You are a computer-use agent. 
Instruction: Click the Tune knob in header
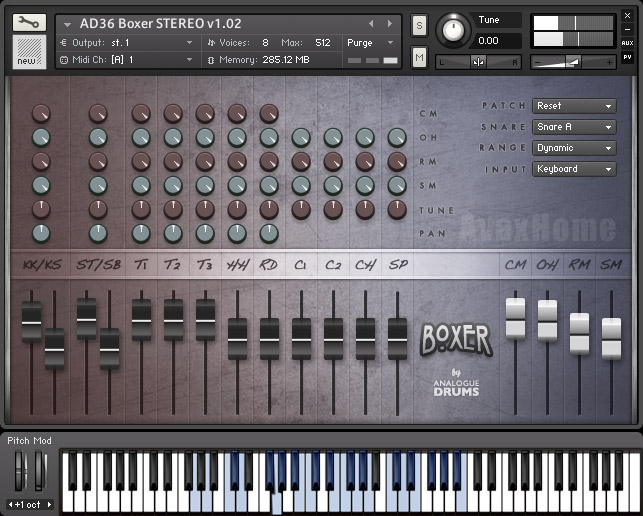454,30
